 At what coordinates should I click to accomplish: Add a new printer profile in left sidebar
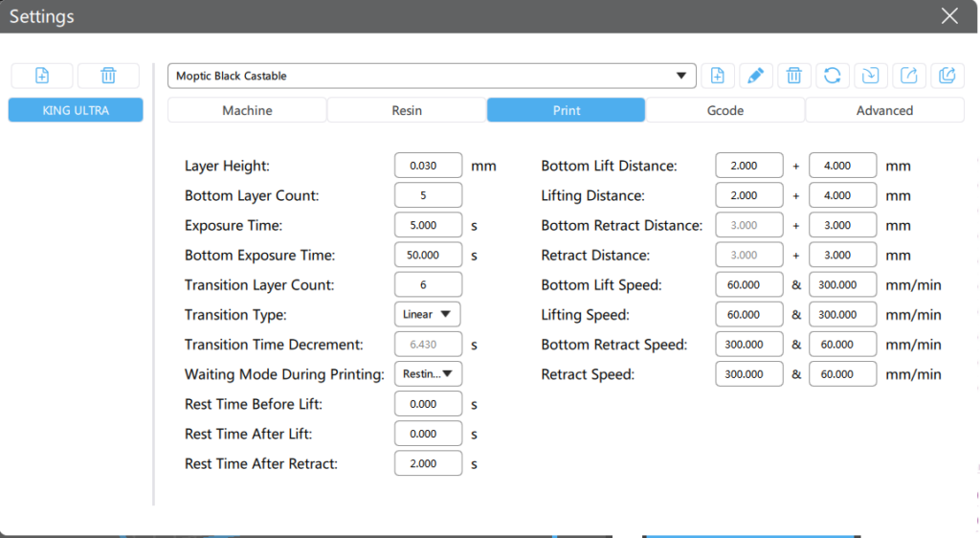[x=42, y=76]
